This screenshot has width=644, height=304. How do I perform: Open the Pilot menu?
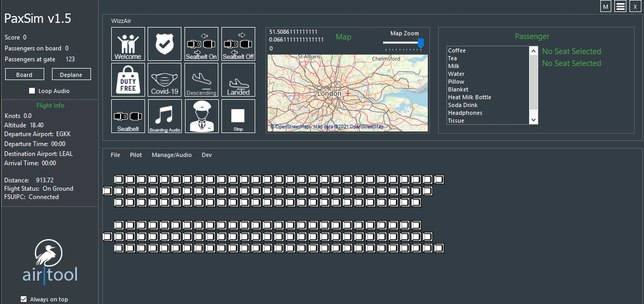136,154
